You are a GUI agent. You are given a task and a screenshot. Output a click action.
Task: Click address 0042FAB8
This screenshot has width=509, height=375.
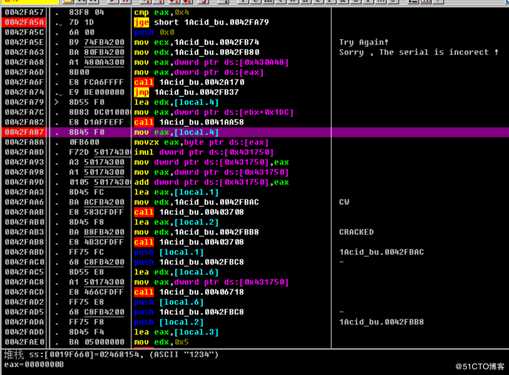tap(24, 242)
